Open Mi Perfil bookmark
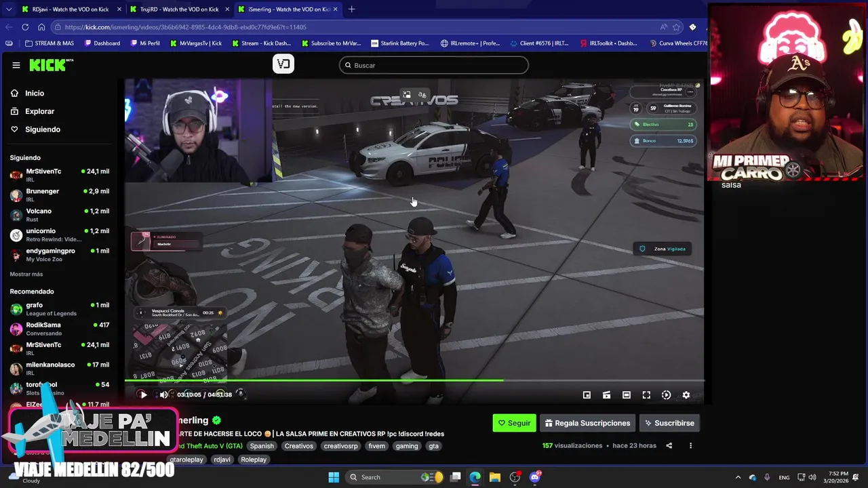868x488 pixels. [x=144, y=43]
